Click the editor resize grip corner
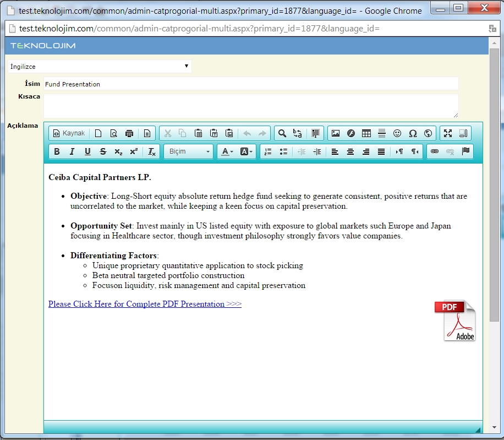Image resolution: width=504 pixels, height=440 pixels. point(478,430)
